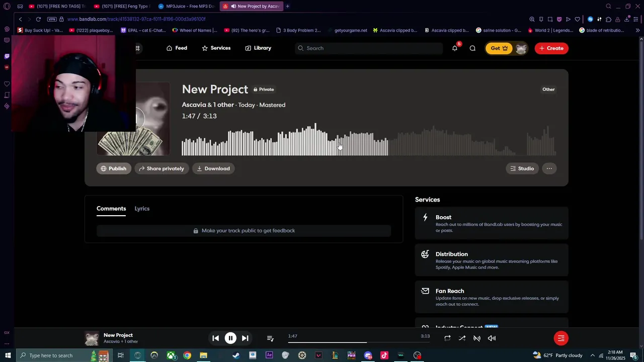Open Chrome from the taskbar
Screen dimensions: 644x362
pos(187,355)
